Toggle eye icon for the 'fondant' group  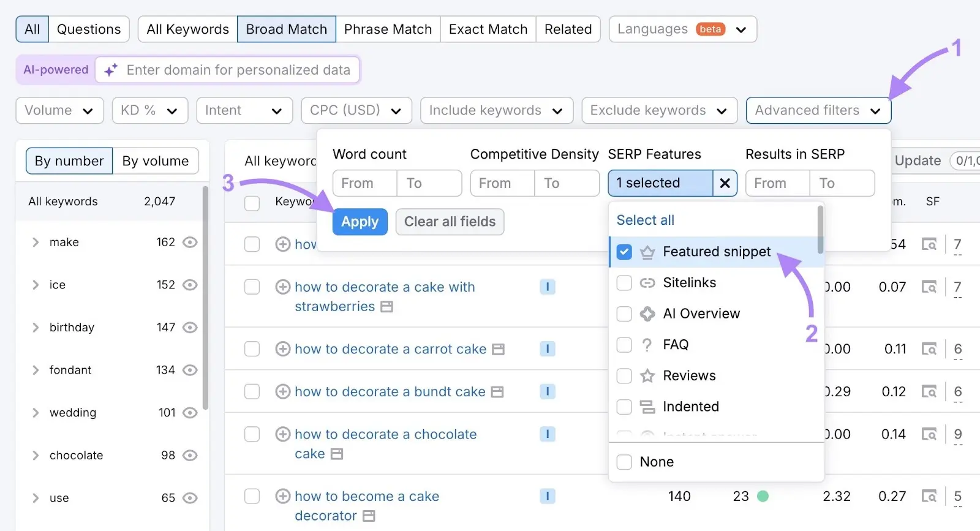point(190,370)
